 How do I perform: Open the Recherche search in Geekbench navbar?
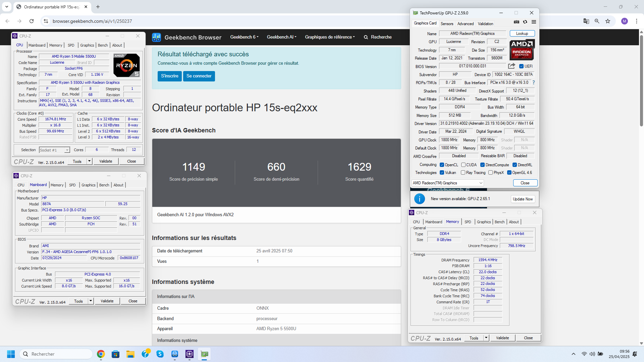tap(378, 37)
